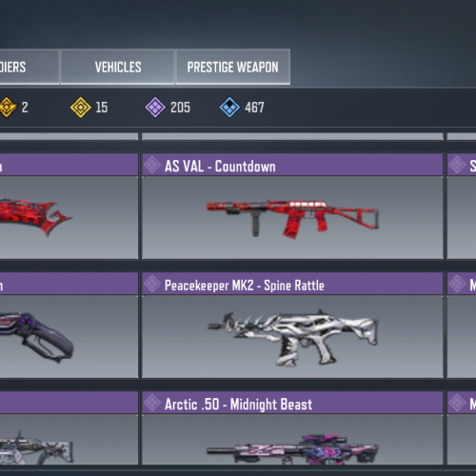Viewport: 476px width, 476px height.
Task: Open the partially visible SOLDIERS tab
Action: coord(30,67)
